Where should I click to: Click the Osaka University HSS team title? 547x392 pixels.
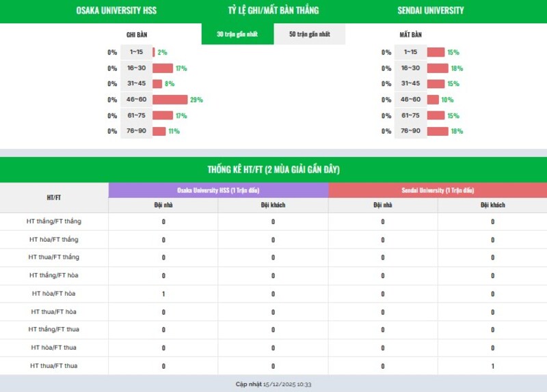pyautogui.click(x=116, y=10)
